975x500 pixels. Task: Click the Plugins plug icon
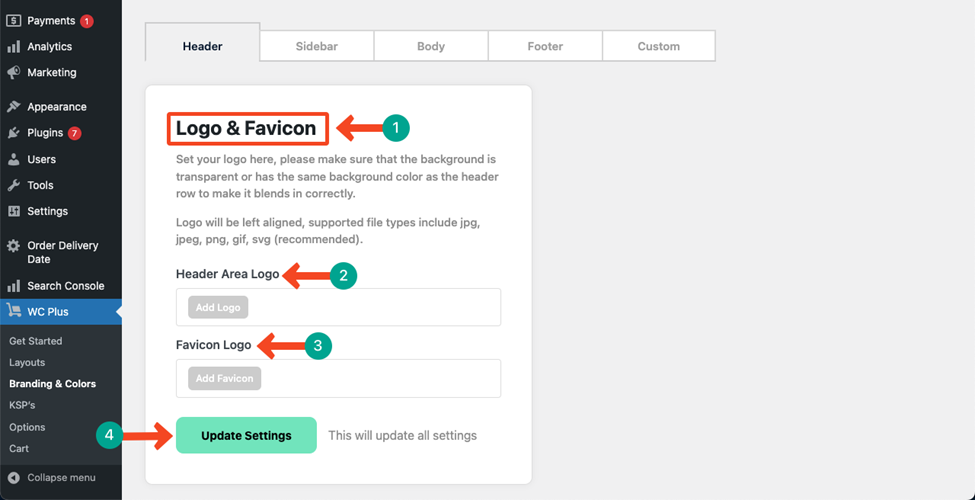[x=14, y=133]
